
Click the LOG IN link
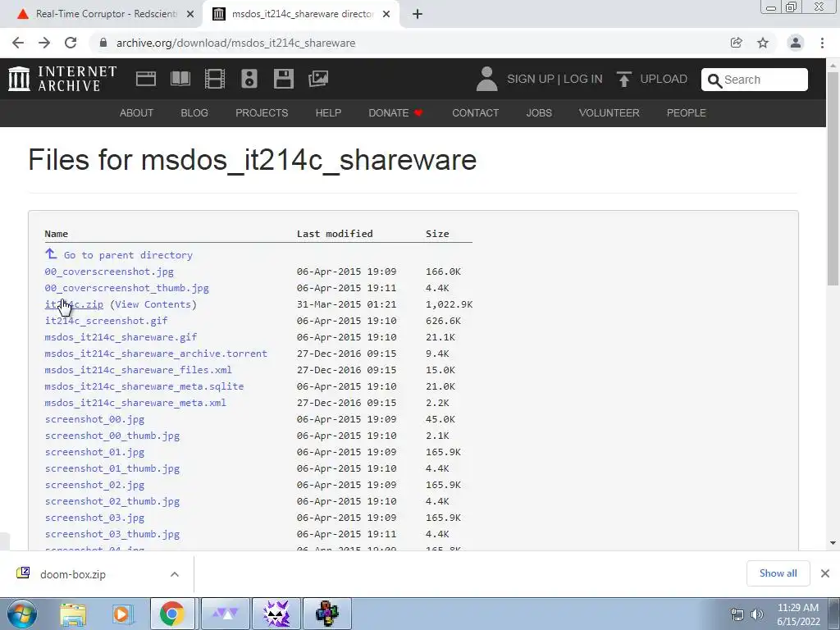(x=583, y=79)
